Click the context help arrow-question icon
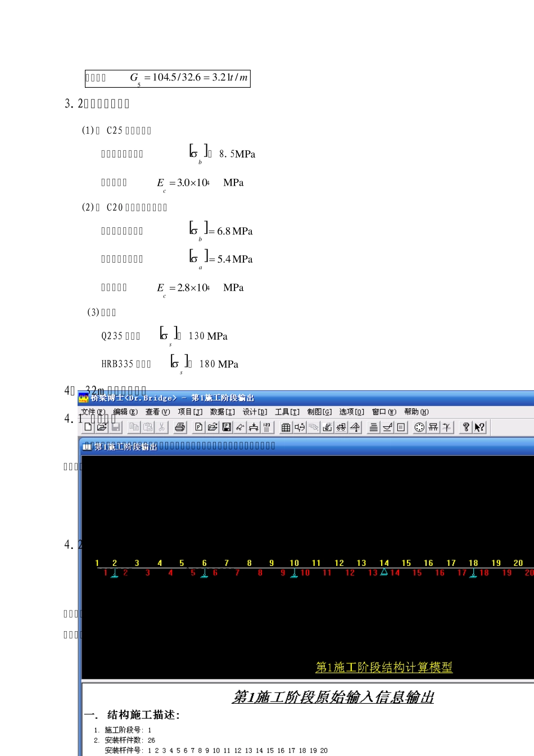Image resolution: width=534 pixels, height=756 pixels. click(479, 427)
